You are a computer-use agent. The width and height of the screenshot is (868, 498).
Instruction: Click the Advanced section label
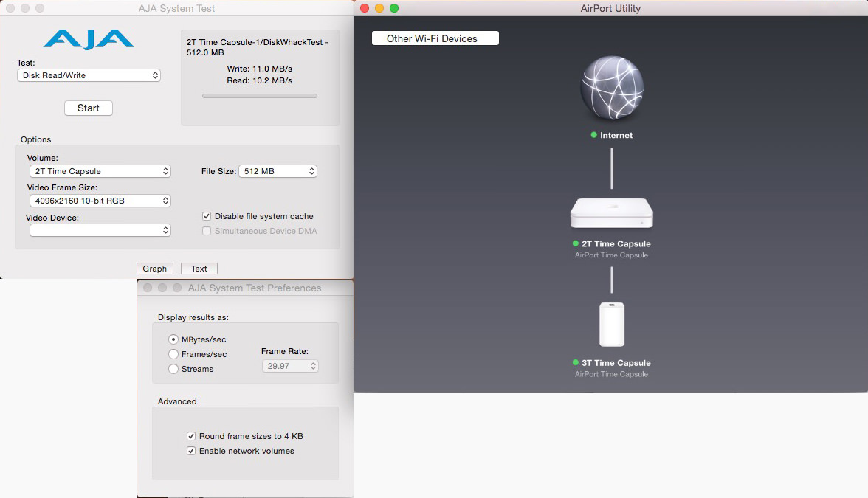tap(177, 401)
